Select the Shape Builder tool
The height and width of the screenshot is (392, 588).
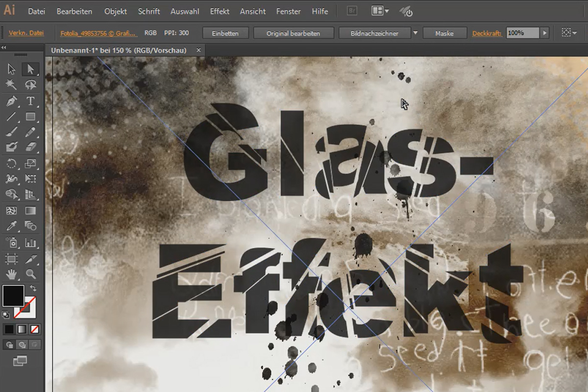12,195
